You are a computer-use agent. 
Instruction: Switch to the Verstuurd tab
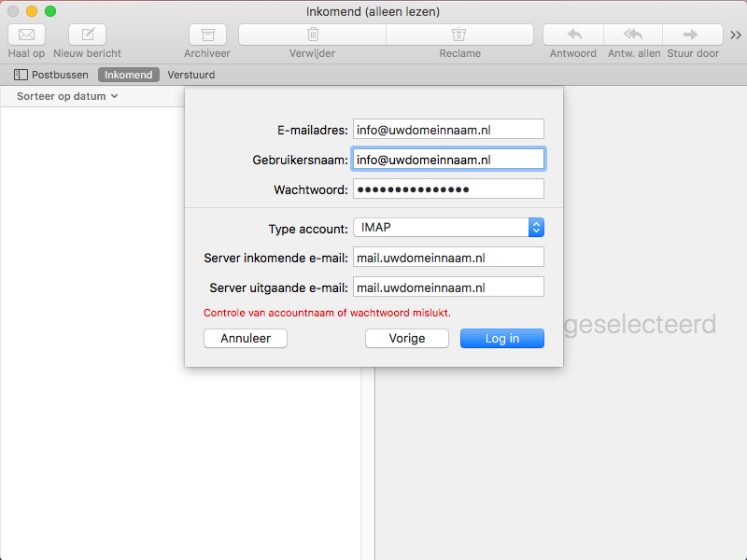190,75
